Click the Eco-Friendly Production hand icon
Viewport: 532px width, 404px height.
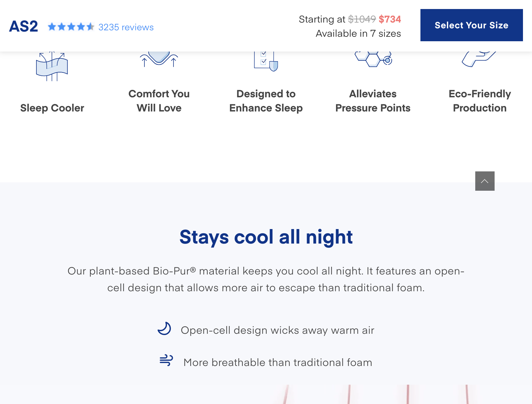(479, 59)
